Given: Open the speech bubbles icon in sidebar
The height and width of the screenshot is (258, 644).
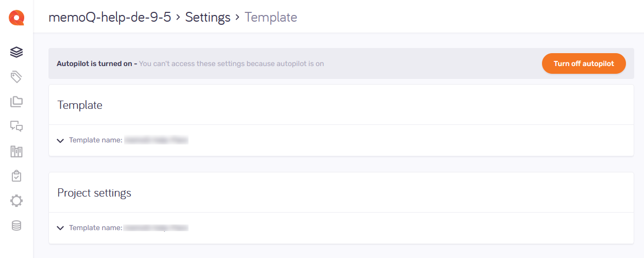Looking at the screenshot, I should (16, 126).
